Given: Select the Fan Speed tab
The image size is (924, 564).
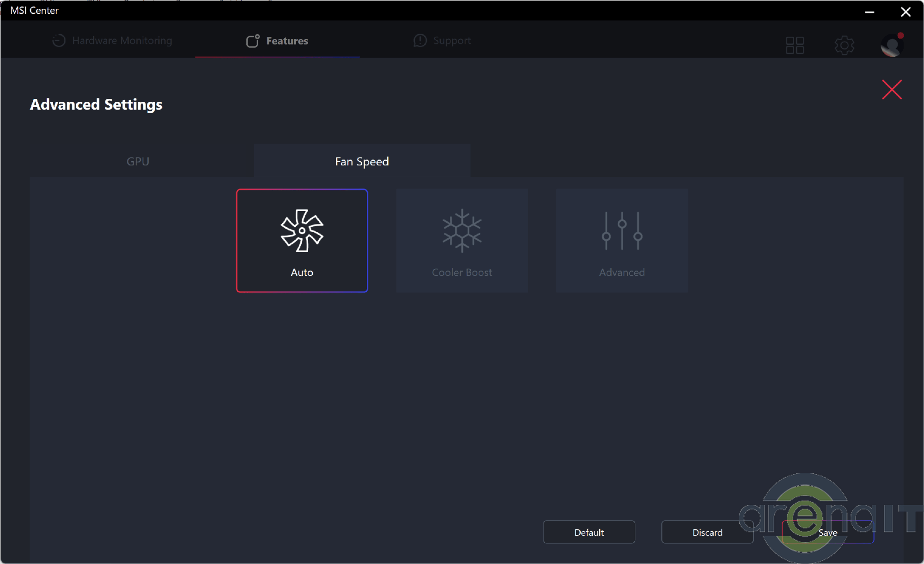Looking at the screenshot, I should tap(362, 161).
